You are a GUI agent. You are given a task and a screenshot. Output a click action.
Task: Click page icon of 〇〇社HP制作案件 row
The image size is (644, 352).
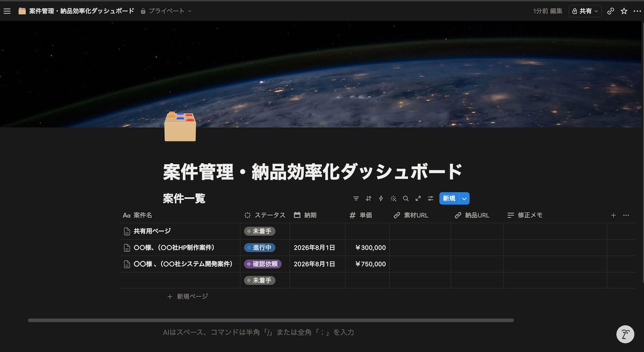pyautogui.click(x=127, y=248)
